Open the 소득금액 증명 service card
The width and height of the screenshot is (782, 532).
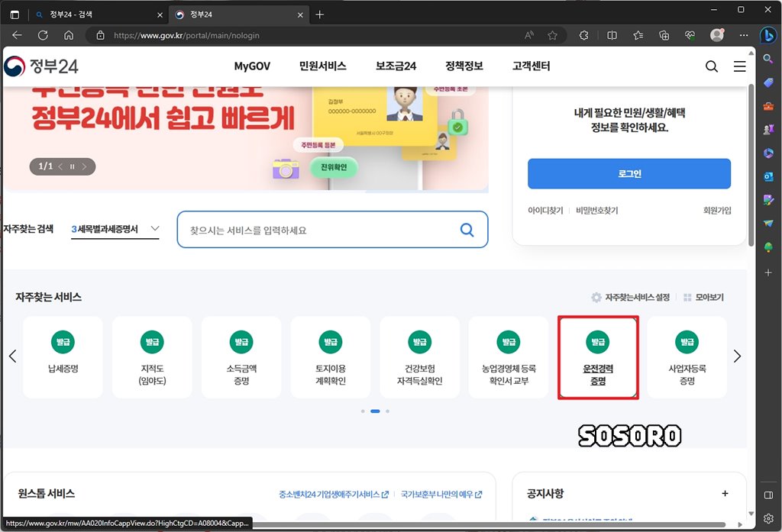241,357
